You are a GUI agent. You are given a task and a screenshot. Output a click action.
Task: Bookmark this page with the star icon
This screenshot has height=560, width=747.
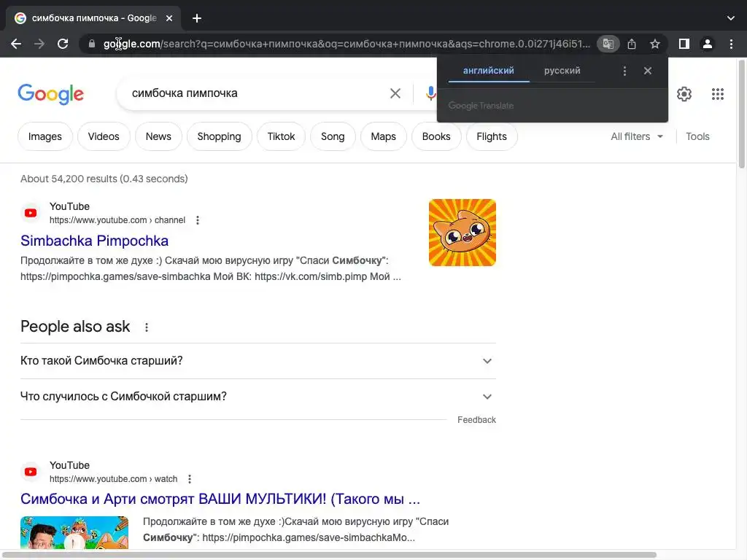(655, 44)
